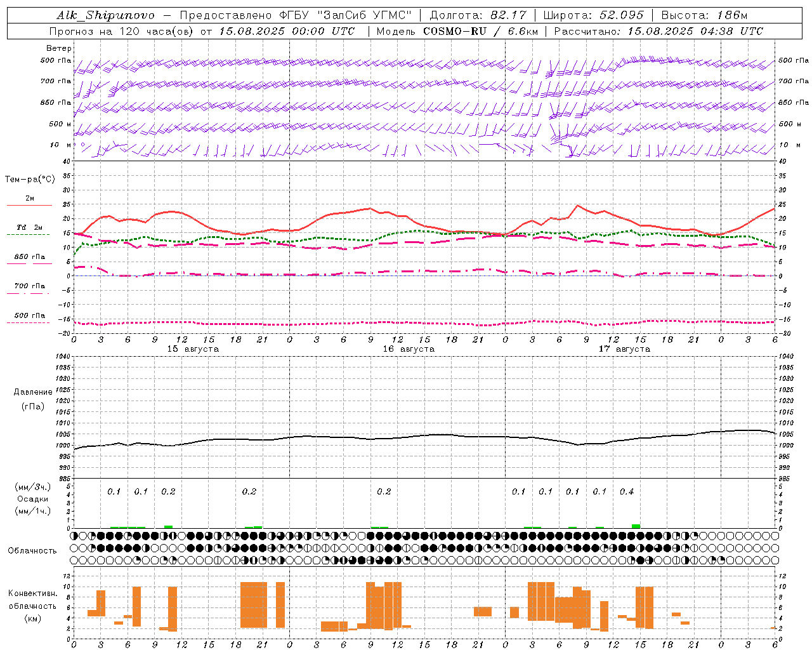The width and height of the screenshot is (812, 650).
Task: Click the Широта: 52.095 value
Action: pos(593,15)
